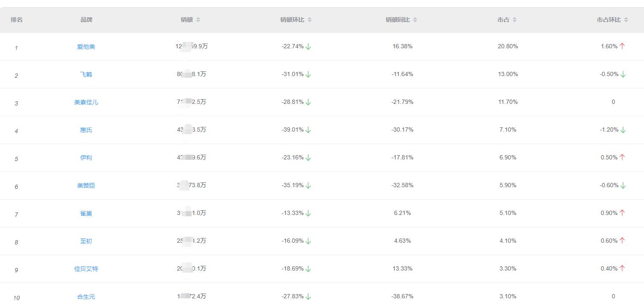Click green down arrow next to -1.20%
The width and height of the screenshot is (644, 306).
coord(623,130)
